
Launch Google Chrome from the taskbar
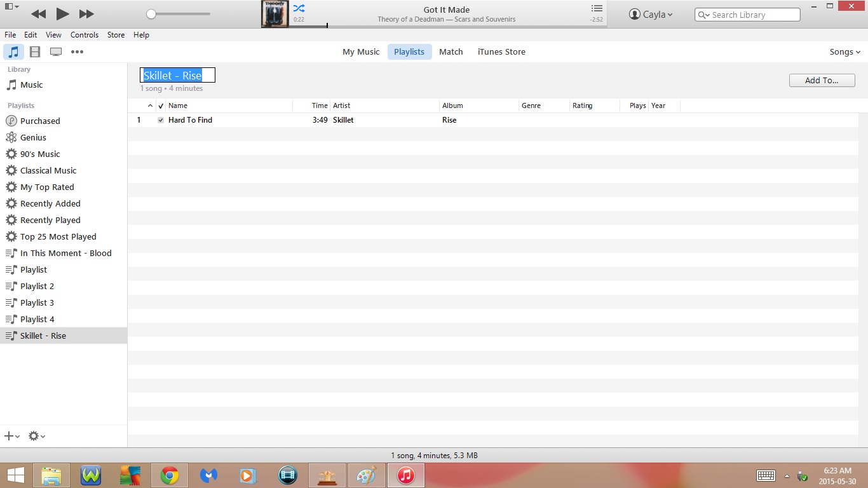click(x=169, y=475)
